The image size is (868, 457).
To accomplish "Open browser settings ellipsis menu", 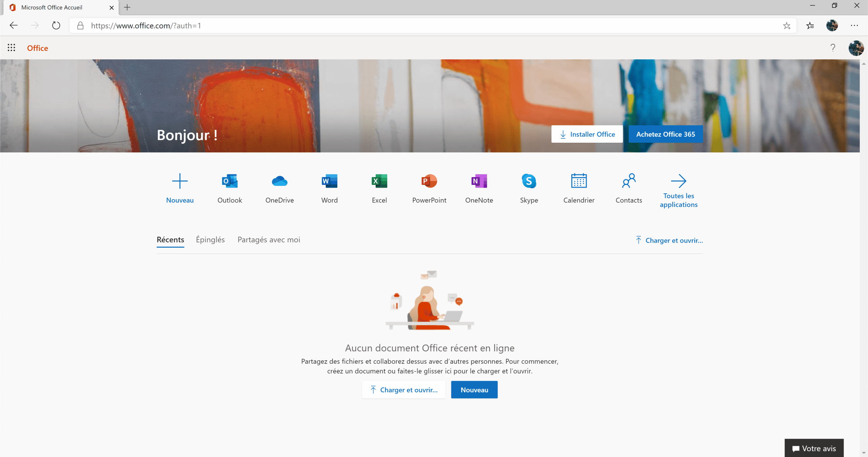I will click(x=854, y=25).
